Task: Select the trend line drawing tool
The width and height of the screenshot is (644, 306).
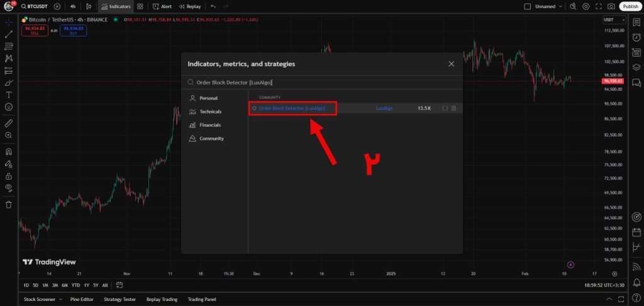Action: (x=9, y=34)
